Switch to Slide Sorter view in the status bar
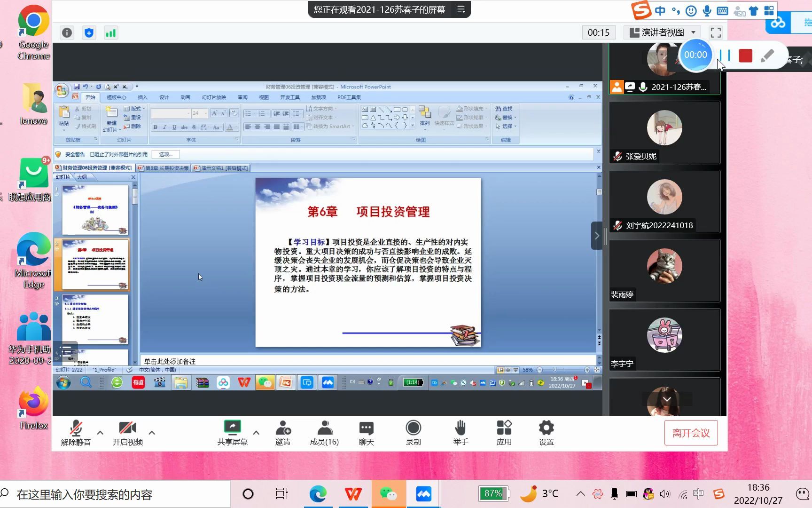The width and height of the screenshot is (812, 508). tap(508, 370)
